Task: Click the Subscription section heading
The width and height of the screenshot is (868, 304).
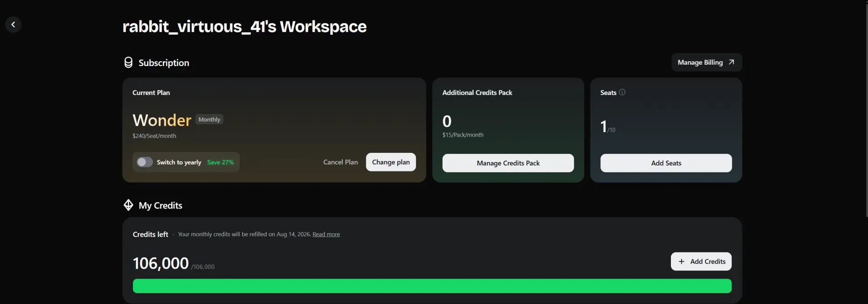Action: 164,63
